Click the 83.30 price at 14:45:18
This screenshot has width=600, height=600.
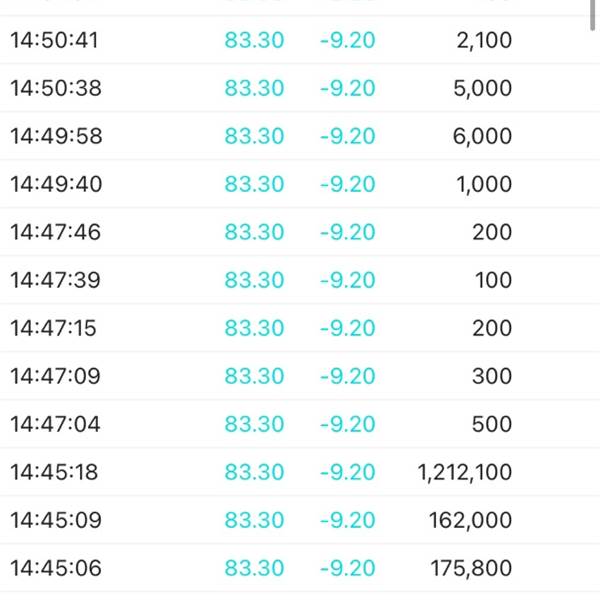254,472
